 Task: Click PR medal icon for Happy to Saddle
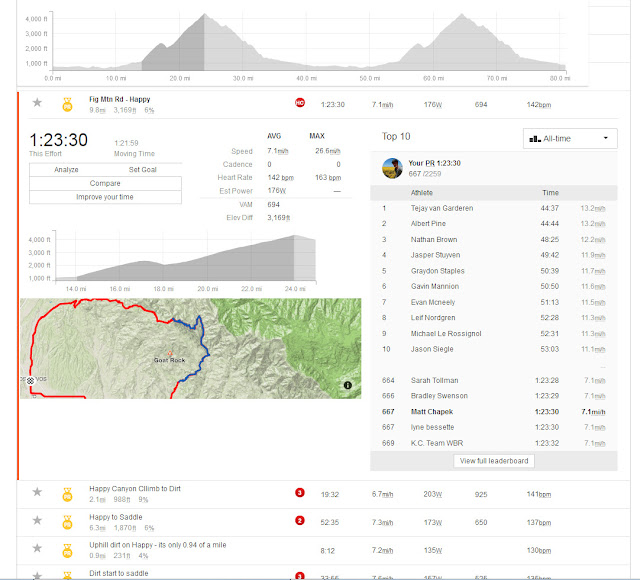(x=67, y=522)
